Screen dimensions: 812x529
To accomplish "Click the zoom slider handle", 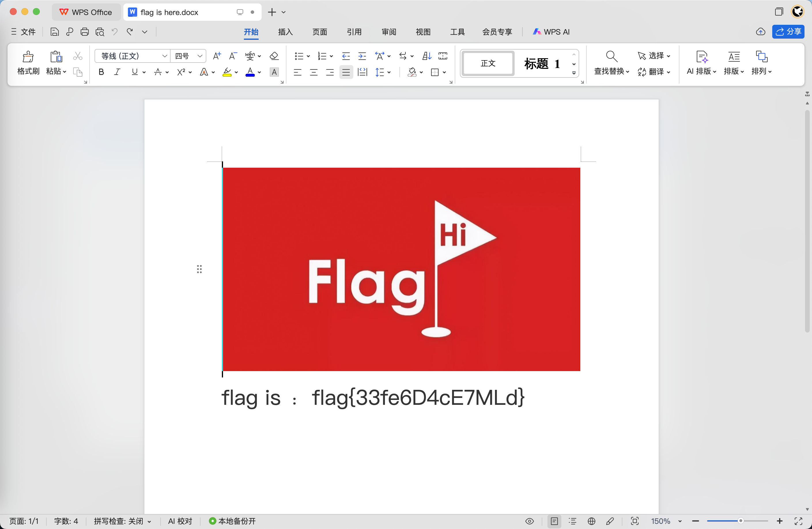I will coord(741,521).
